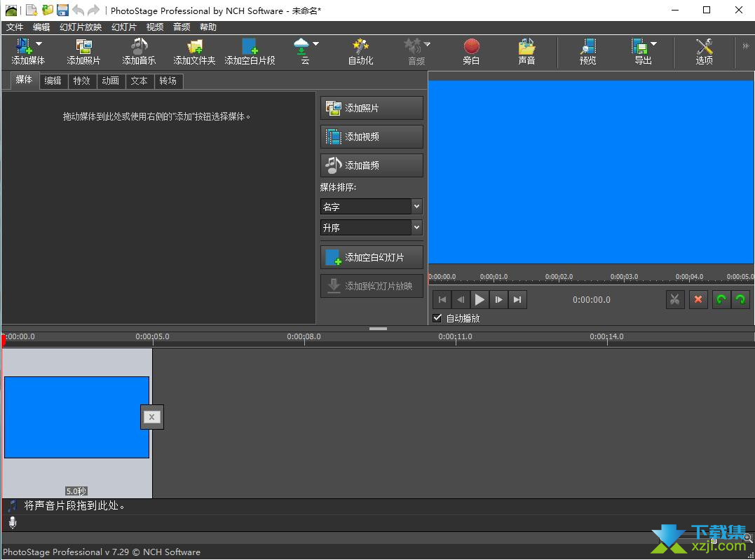Open the 添加媒体 dropdown arrow

tap(39, 44)
